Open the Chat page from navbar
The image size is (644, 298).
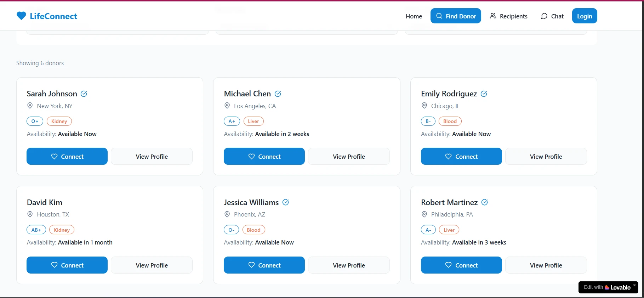(552, 16)
